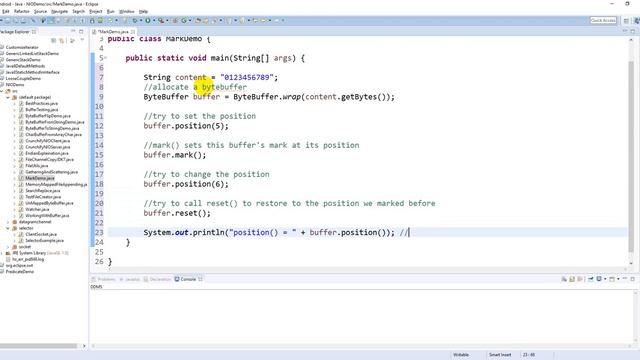Maximize the Package Explorer view

[x=81, y=31]
